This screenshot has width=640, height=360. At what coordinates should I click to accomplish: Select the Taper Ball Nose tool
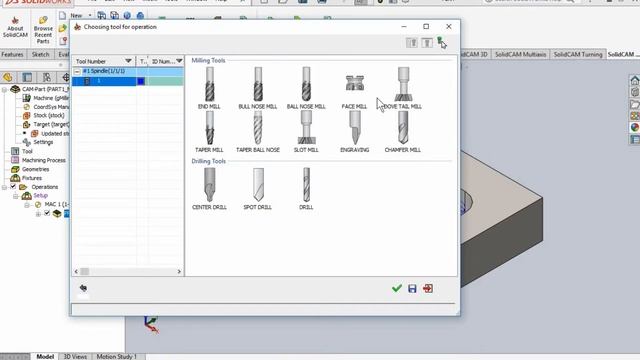click(x=258, y=132)
